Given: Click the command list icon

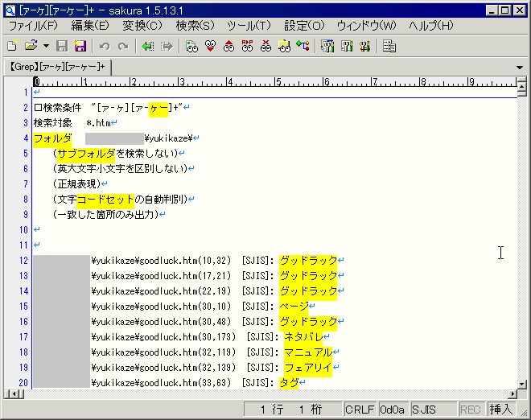Looking at the screenshot, I should click(389, 46).
